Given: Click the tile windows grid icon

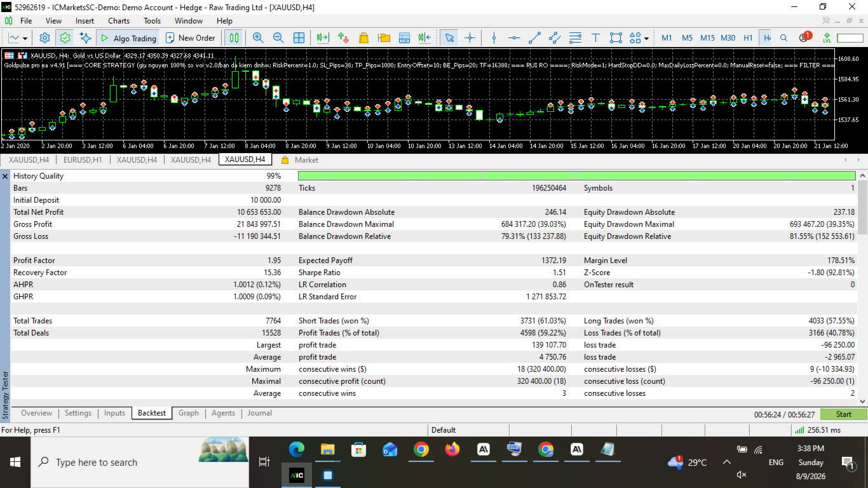Looking at the screenshot, I should coord(299,37).
